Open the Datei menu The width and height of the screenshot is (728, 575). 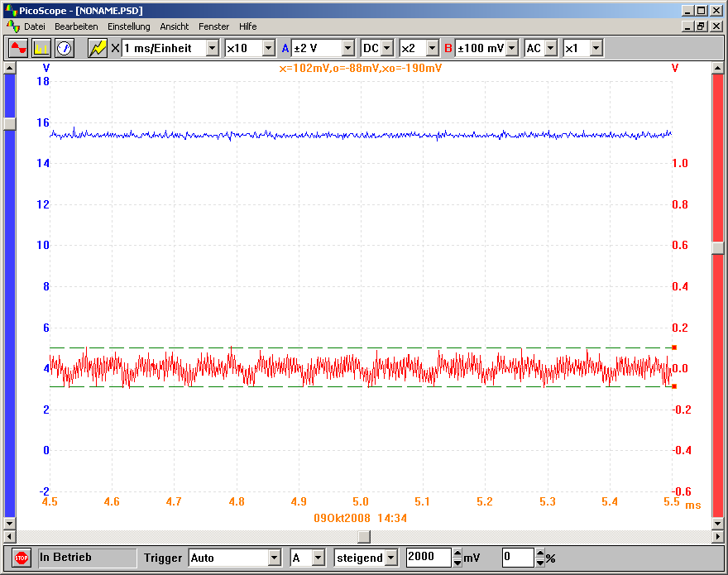click(x=35, y=26)
